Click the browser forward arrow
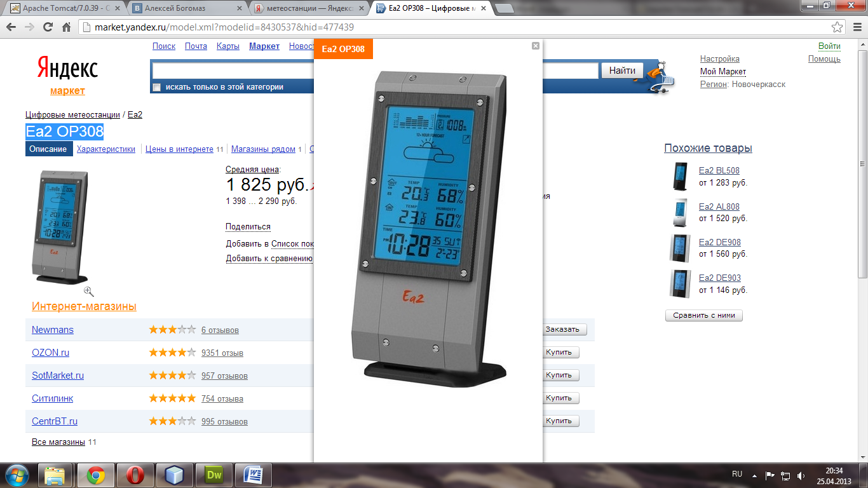 click(30, 27)
